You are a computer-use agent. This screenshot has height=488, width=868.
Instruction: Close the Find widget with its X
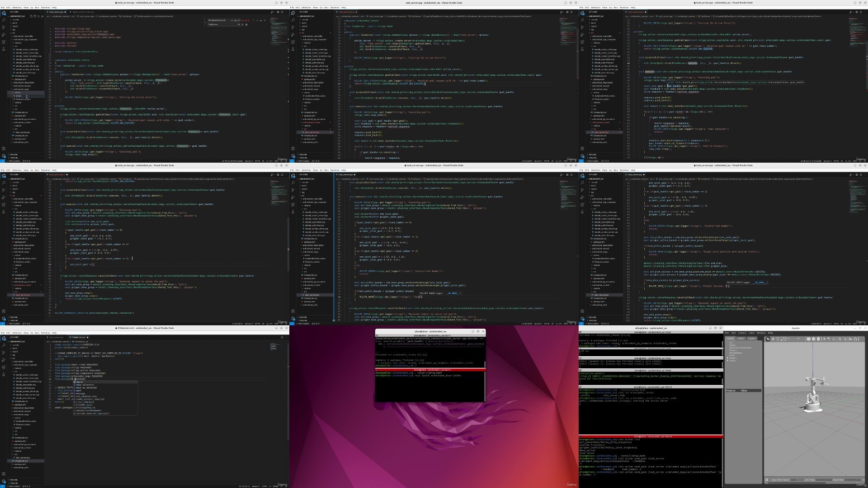(x=264, y=20)
